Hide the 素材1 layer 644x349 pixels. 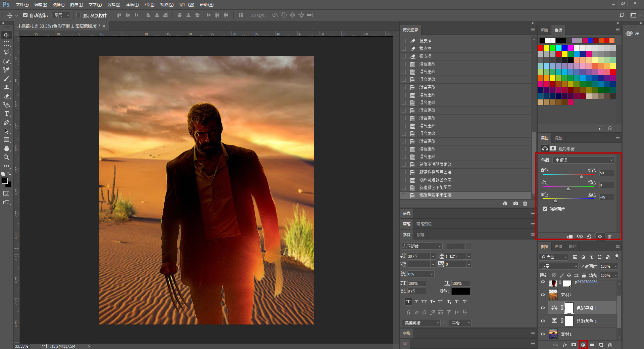click(x=543, y=334)
